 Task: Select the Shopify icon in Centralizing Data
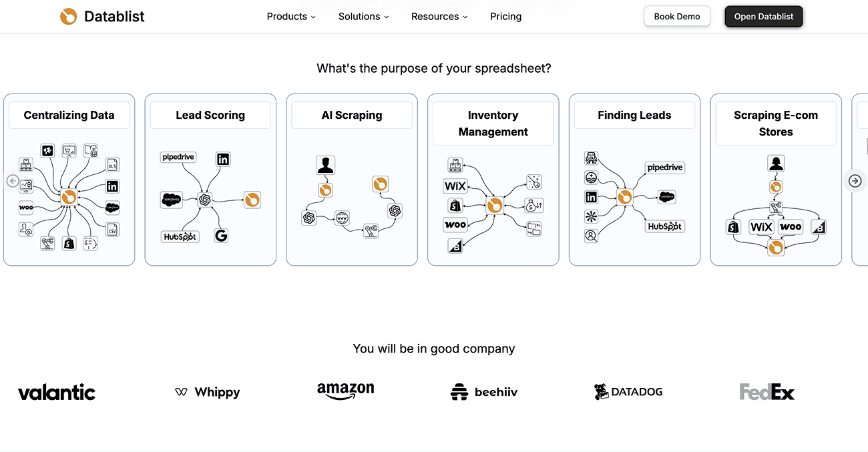click(x=68, y=243)
